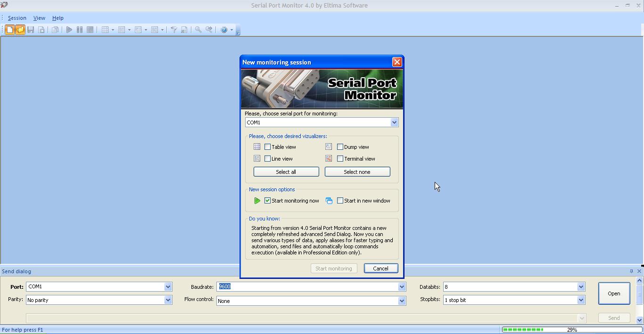Click the Find magnifier toolbar icon
Screen dimensions: 644x334
point(198,30)
